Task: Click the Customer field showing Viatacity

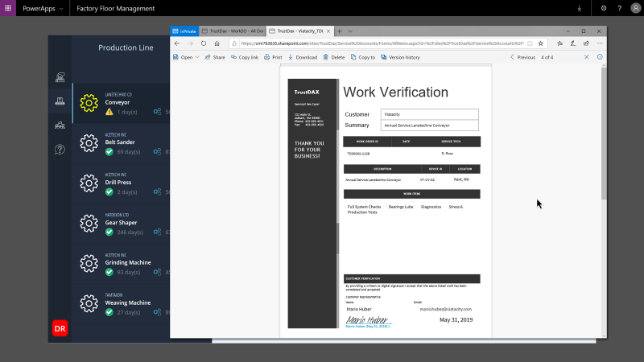Action: coord(430,114)
